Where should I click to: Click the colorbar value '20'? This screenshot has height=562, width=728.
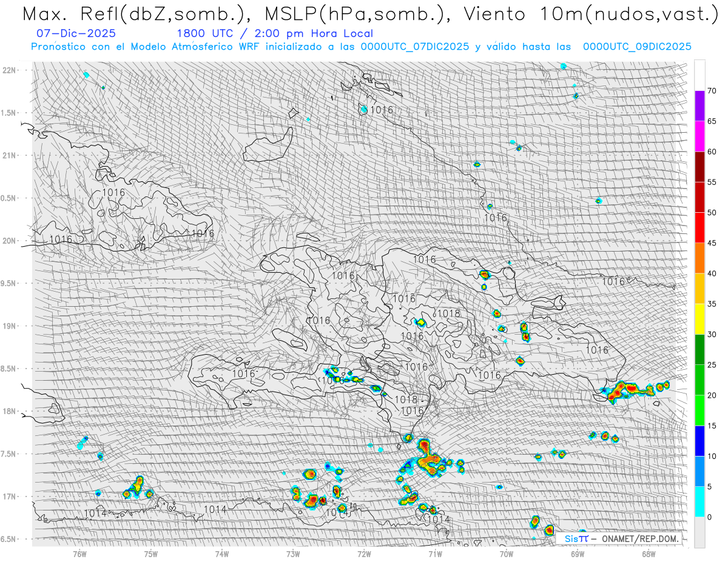click(x=712, y=395)
